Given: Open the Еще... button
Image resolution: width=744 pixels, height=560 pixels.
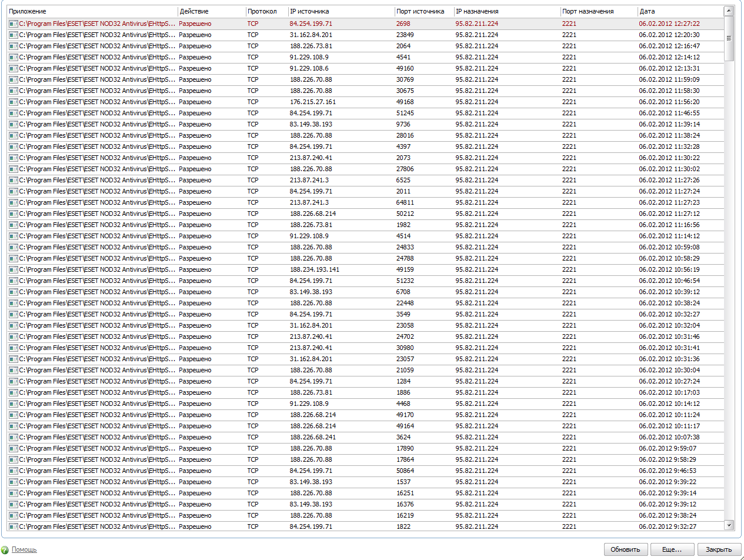Looking at the screenshot, I should [x=672, y=549].
